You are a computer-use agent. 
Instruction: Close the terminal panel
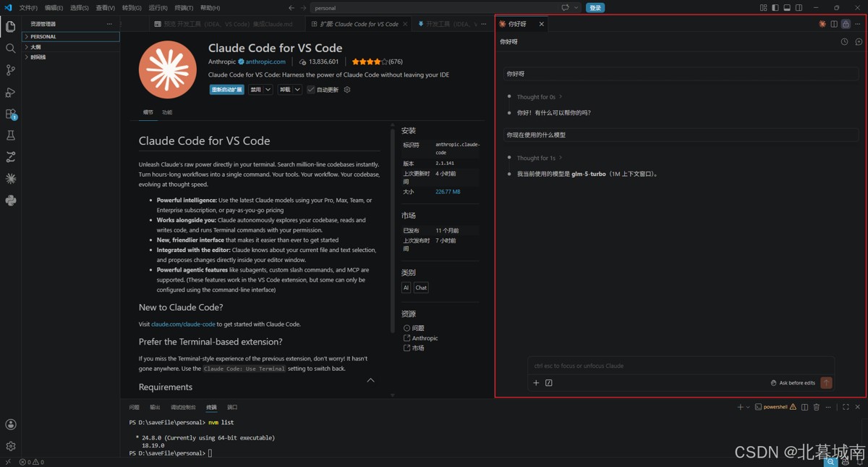click(858, 408)
